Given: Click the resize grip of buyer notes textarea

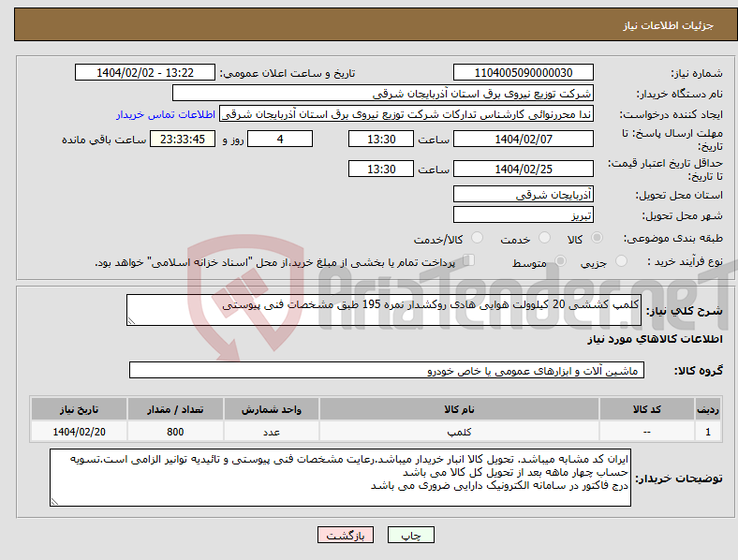Looking at the screenshot, I should pyautogui.click(x=54, y=502).
